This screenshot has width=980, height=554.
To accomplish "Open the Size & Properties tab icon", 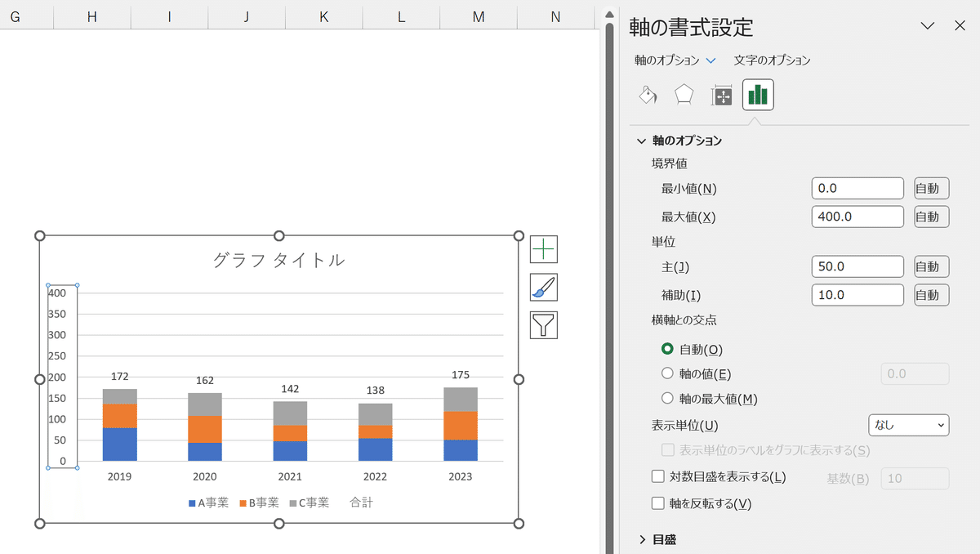I will coord(721,96).
